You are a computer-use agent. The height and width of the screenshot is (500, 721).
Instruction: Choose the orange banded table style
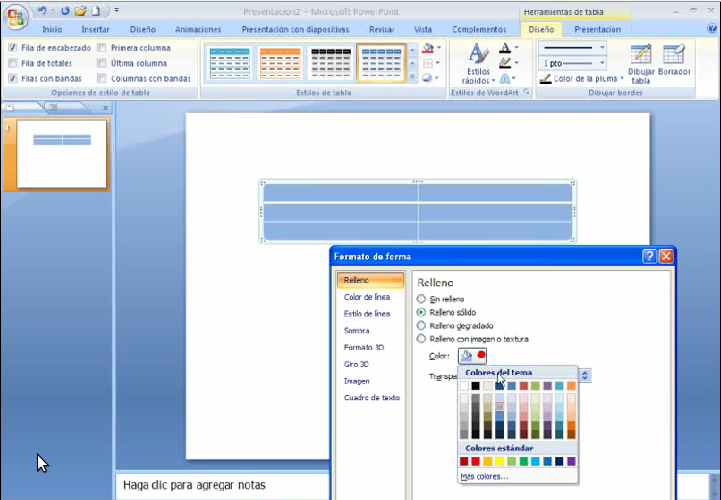click(x=279, y=63)
